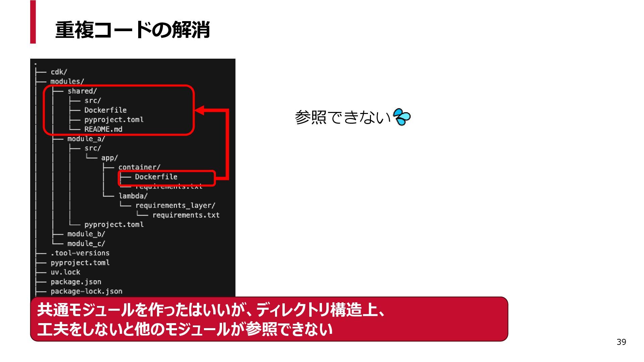Click the blue sweat-drops emoji

pyautogui.click(x=401, y=117)
